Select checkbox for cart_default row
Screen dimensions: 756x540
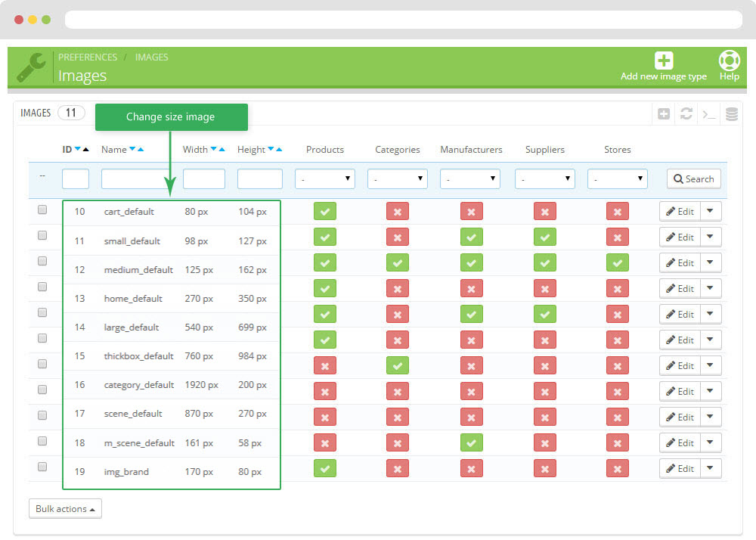tap(42, 209)
